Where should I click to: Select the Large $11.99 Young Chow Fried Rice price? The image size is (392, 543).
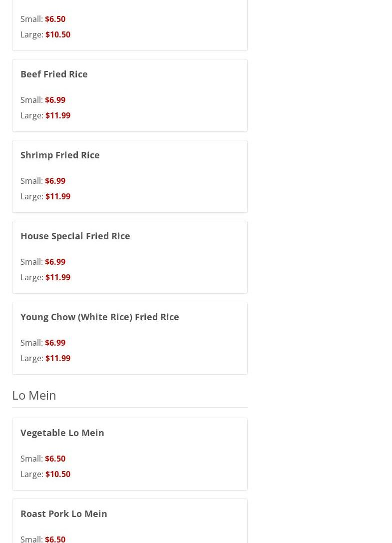coord(57,358)
